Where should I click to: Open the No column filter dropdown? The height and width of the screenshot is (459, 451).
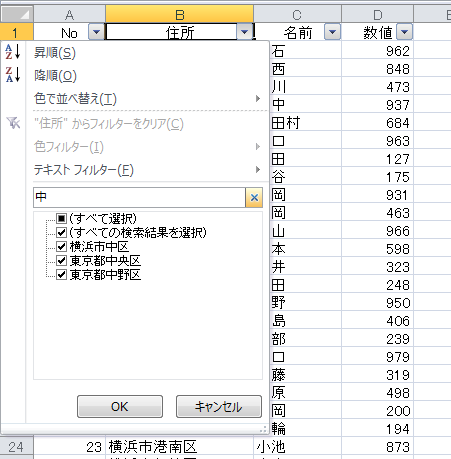(x=96, y=32)
